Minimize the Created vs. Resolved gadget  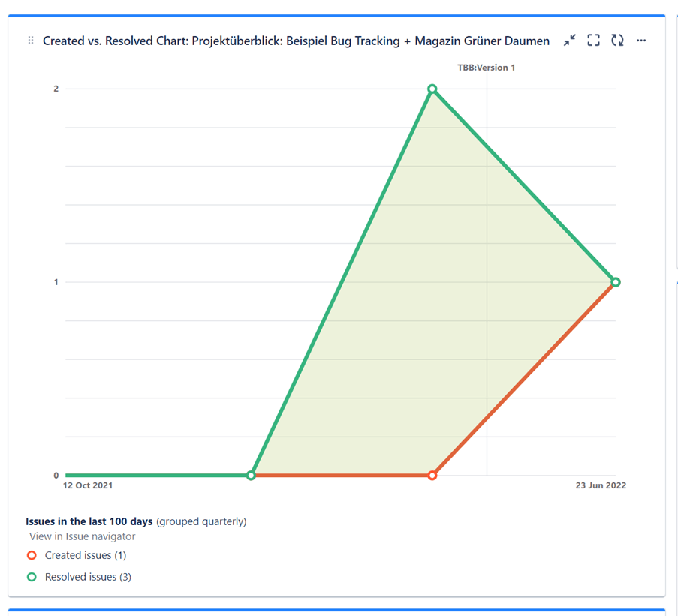coord(570,41)
